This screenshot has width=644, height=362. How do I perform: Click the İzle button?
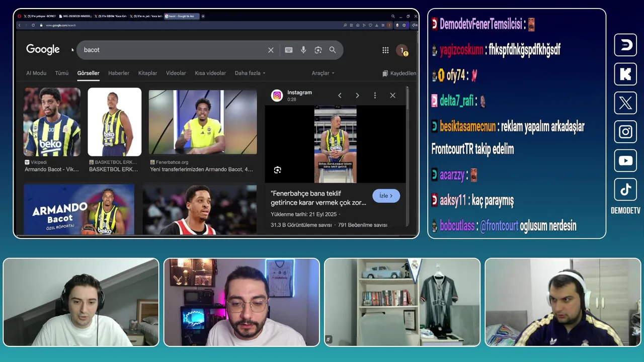386,196
